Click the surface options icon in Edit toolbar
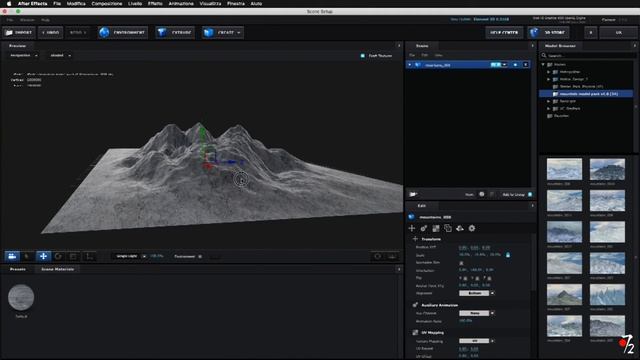This screenshot has width=640, height=360. point(460,228)
